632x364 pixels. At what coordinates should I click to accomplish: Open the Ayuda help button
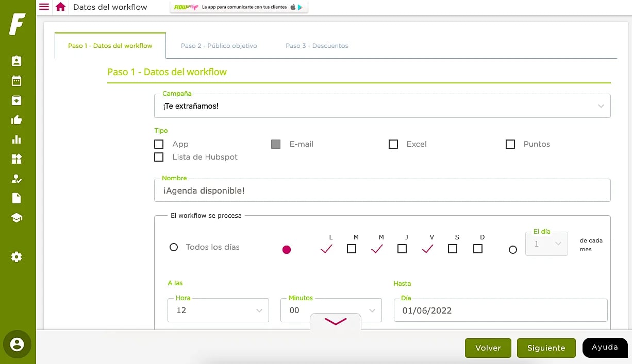[605, 348]
